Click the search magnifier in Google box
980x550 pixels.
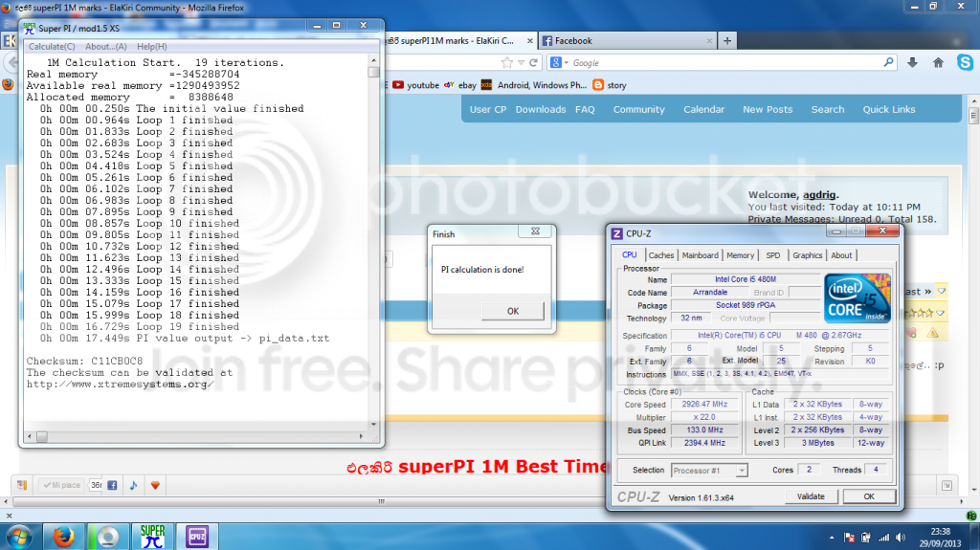click(x=888, y=62)
